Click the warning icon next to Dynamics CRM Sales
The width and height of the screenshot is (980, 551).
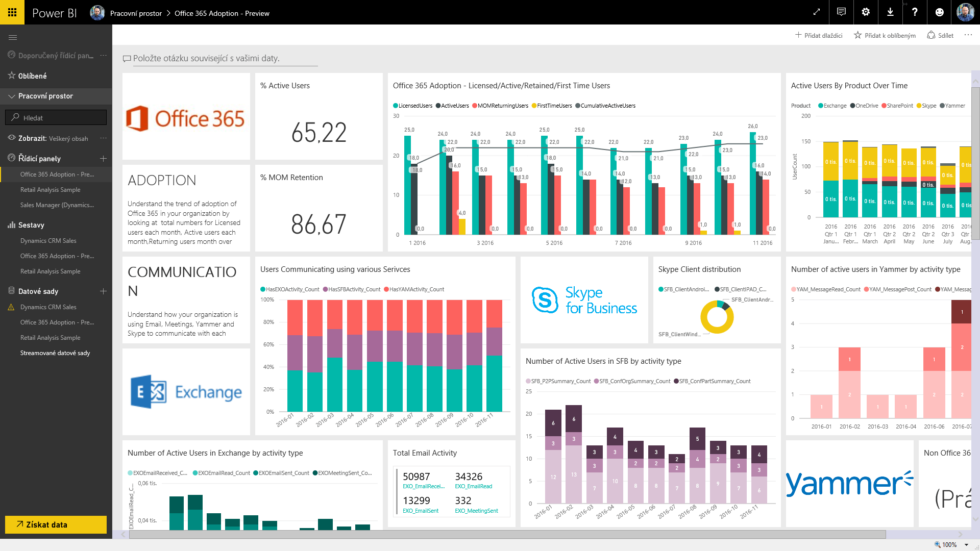[x=11, y=307]
